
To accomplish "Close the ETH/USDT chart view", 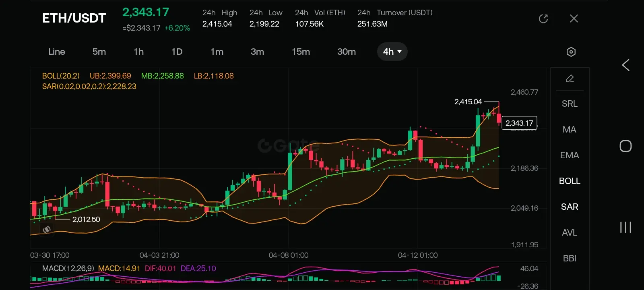I will pos(574,19).
